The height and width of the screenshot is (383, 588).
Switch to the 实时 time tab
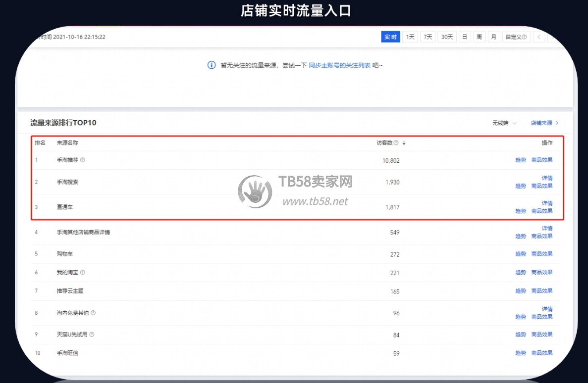pyautogui.click(x=390, y=37)
